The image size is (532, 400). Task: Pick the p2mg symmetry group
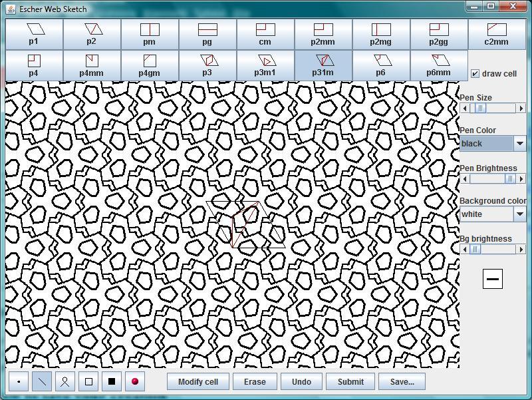381,35
